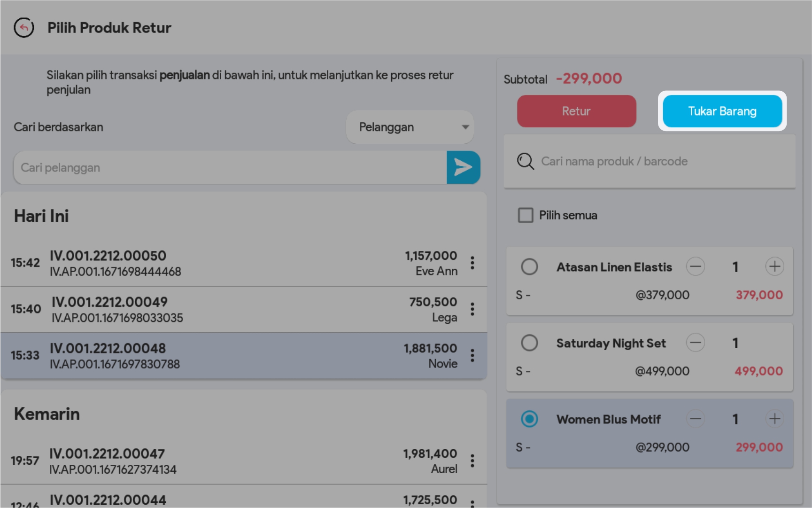Select the Atasan Linen Elastis radio button
812x508 pixels.
click(x=529, y=267)
